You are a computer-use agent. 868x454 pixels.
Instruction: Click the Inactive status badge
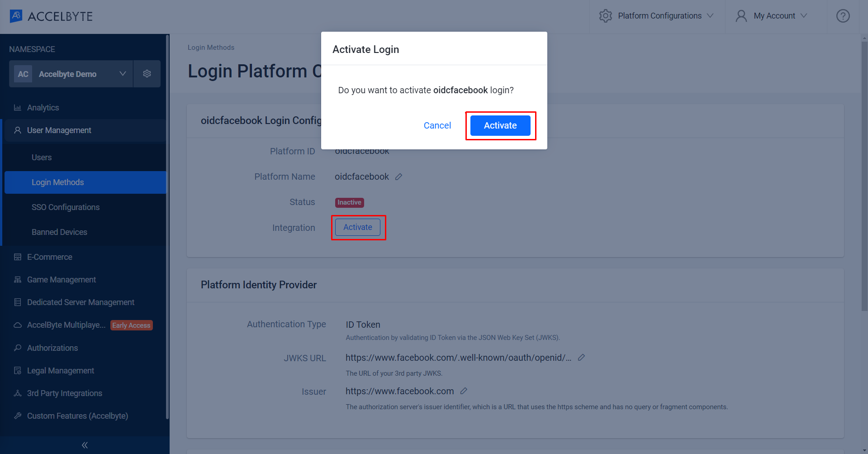click(x=349, y=202)
